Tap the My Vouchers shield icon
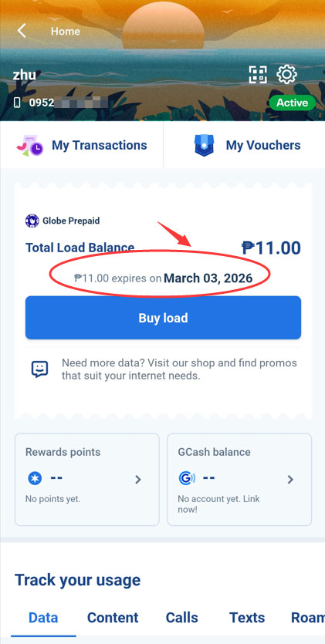325x644 pixels. click(x=205, y=146)
